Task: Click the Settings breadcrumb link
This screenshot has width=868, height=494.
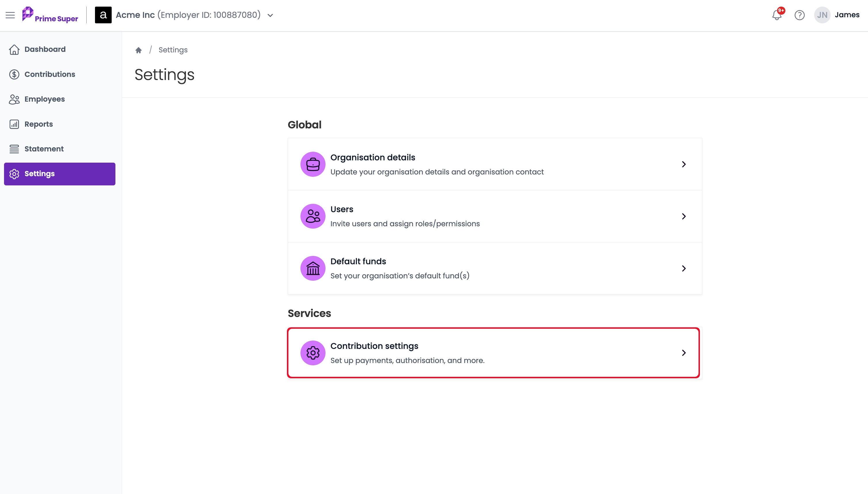Action: click(x=173, y=50)
